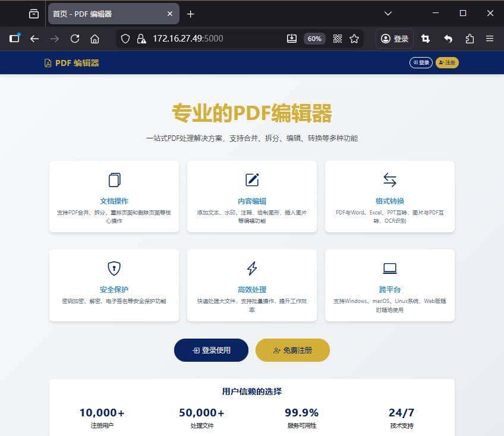Switch to the 首页 - PDF 编辑器 tab
The image size is (504, 436).
click(x=107, y=13)
